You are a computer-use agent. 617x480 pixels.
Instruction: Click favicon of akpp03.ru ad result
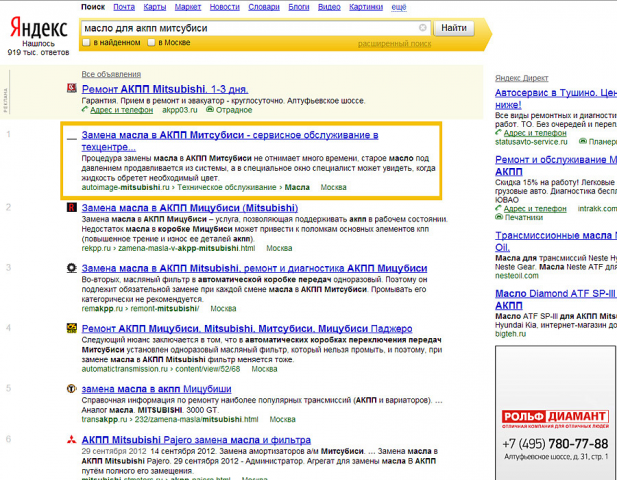pos(72,88)
